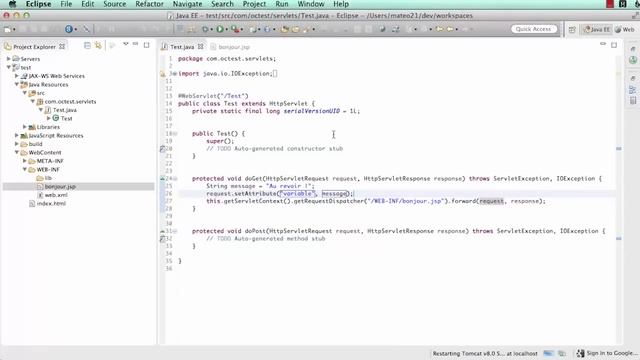Collapse the doGet method fold on line 24
Viewport: 640px width, 360px height.
click(x=175, y=178)
